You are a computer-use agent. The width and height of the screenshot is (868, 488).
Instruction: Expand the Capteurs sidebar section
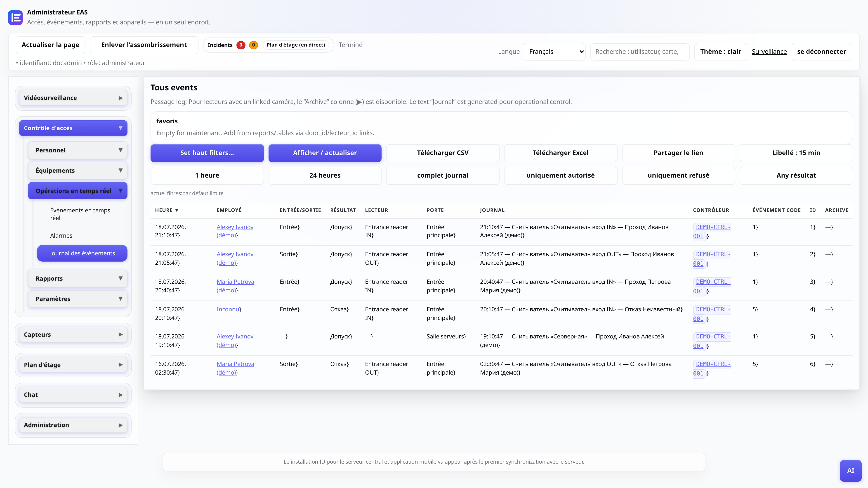(73, 334)
